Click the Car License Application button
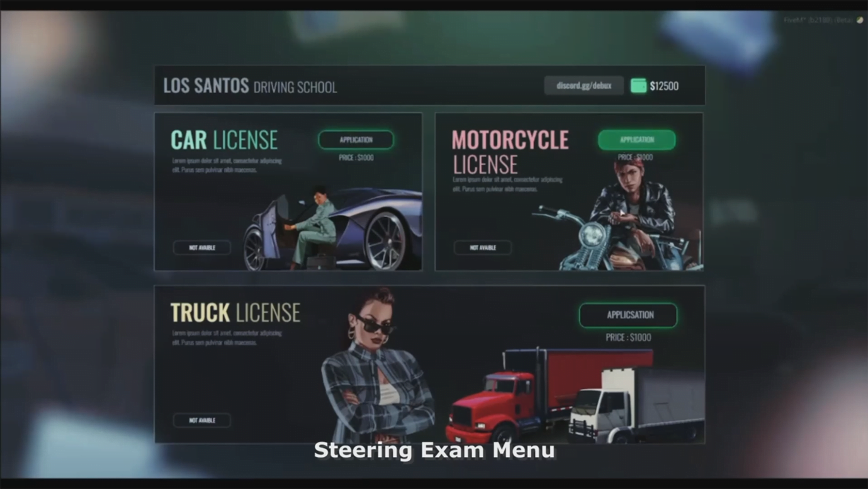Screen dimensions: 868x489 356,140
